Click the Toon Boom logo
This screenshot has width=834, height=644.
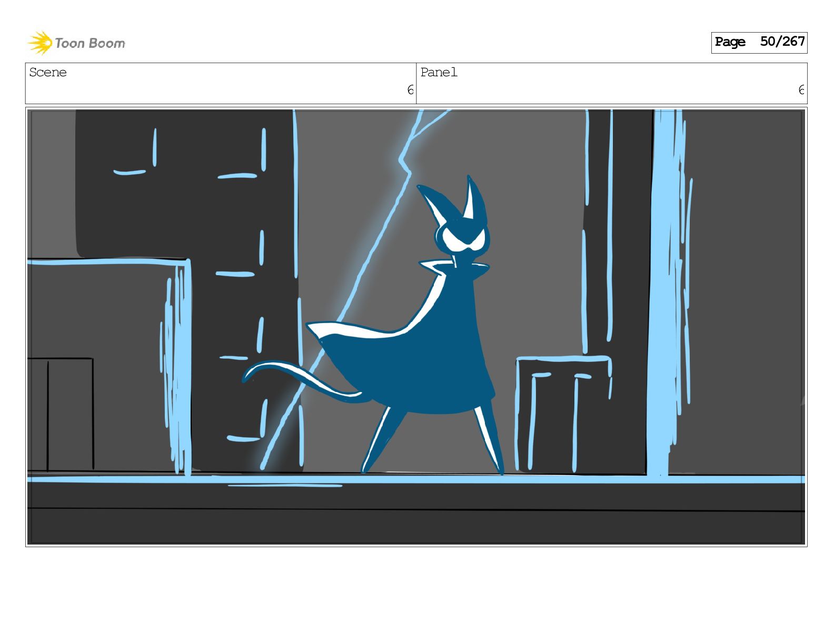click(76, 43)
